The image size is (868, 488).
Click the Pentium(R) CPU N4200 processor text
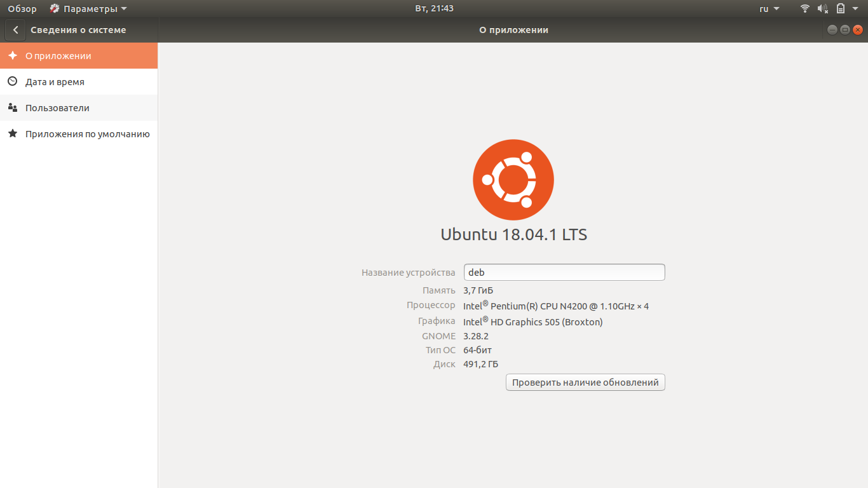[x=556, y=306]
